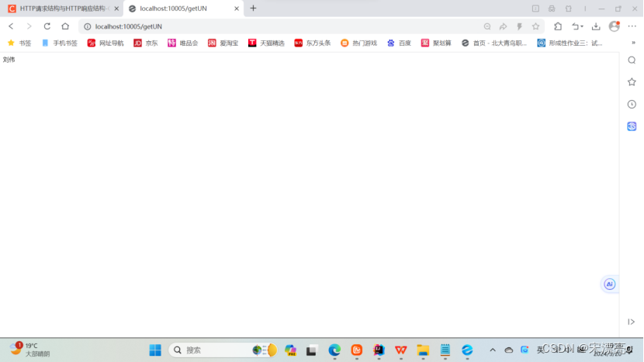Open the floating AI assistant button
644x362 pixels.
[610, 284]
